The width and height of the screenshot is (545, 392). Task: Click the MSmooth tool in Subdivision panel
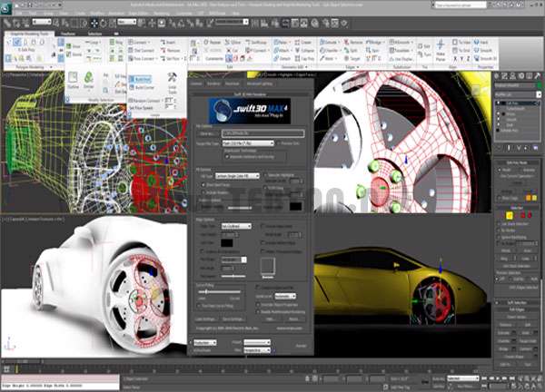[400, 42]
